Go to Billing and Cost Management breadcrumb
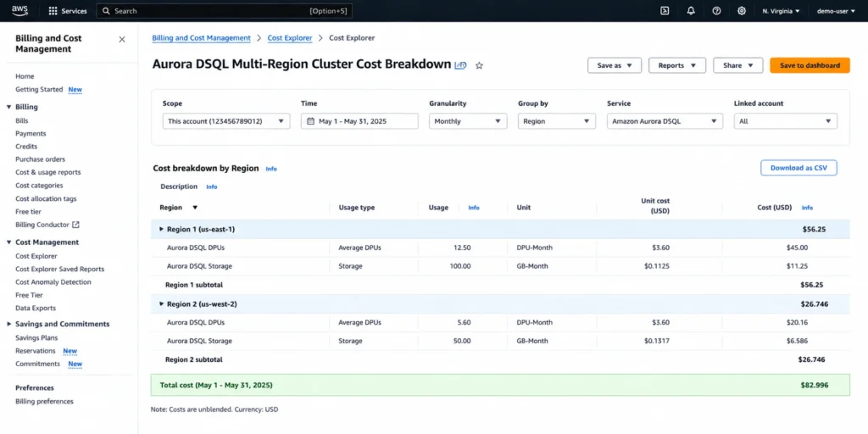 (x=202, y=38)
